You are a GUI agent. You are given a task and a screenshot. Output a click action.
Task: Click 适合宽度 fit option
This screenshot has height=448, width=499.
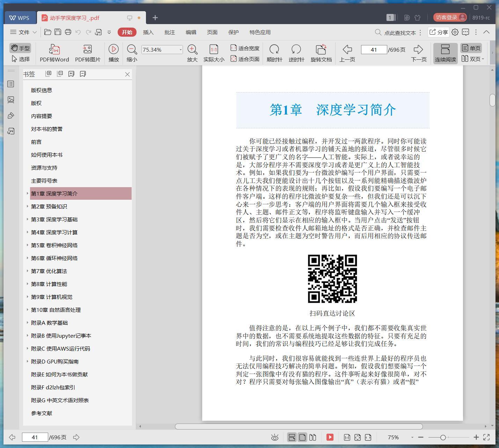pyautogui.click(x=245, y=48)
